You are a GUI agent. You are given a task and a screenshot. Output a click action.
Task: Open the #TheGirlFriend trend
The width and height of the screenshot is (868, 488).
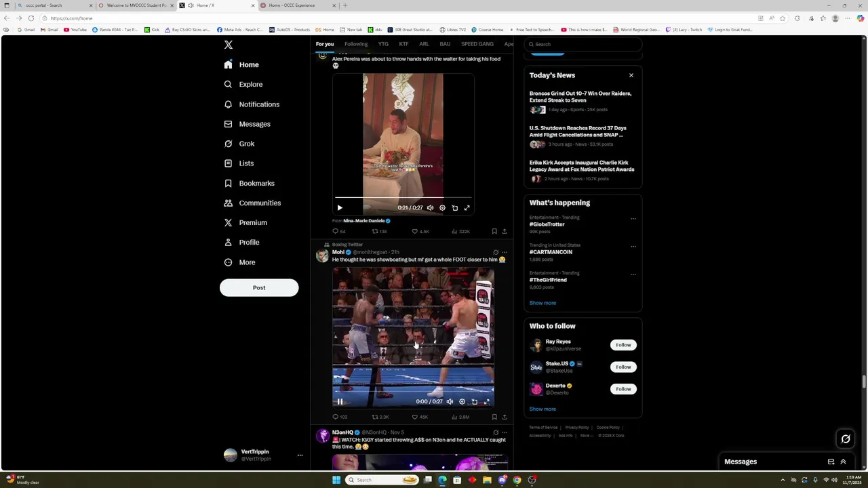pos(548,280)
